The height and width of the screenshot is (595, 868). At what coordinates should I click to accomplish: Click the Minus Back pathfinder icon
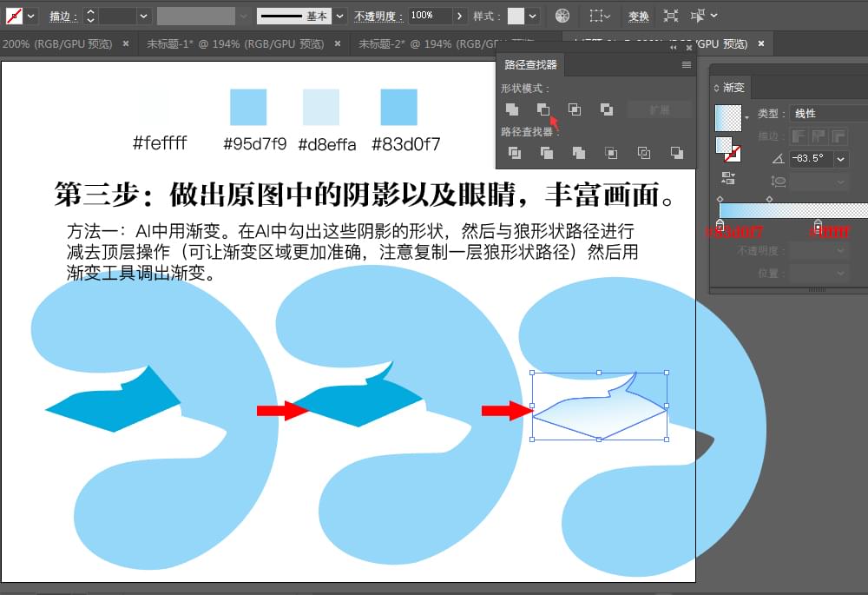pos(676,153)
